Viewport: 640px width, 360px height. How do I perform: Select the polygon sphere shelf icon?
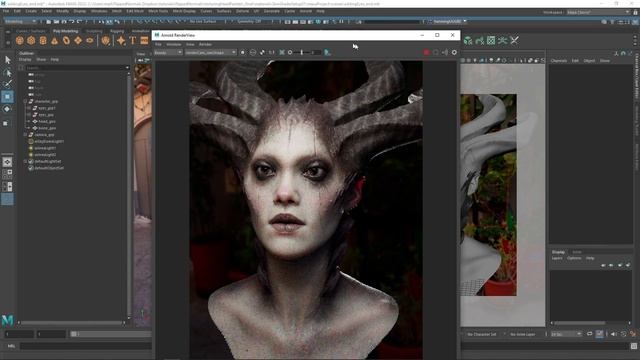(x=20, y=40)
